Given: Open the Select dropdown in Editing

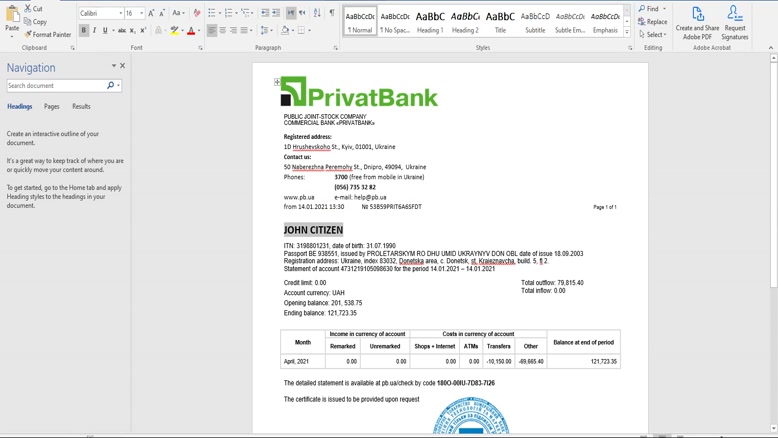Looking at the screenshot, I should point(654,35).
